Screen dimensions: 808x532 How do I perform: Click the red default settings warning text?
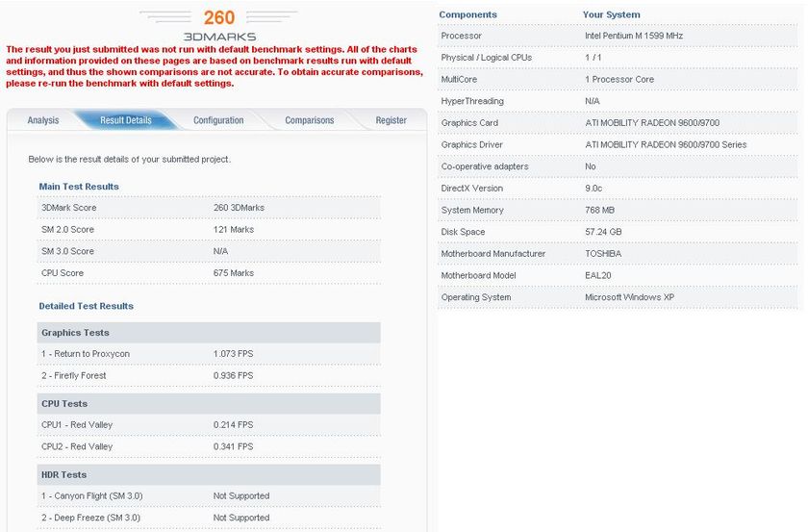click(215, 65)
